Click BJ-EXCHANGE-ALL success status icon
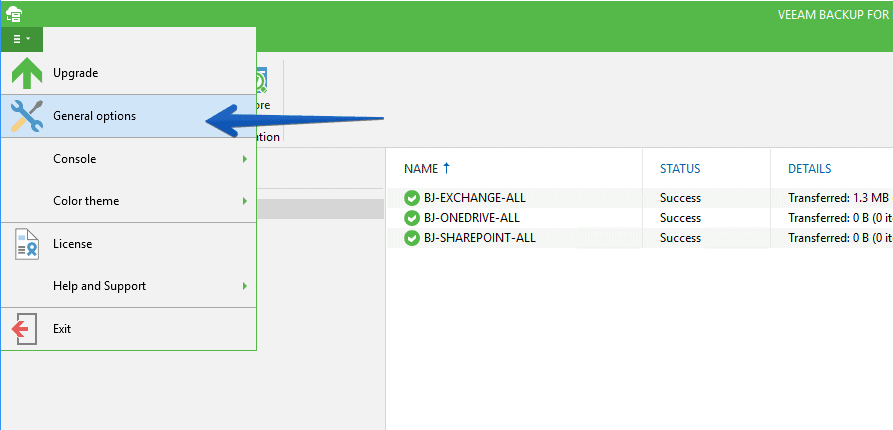Image resolution: width=893 pixels, height=430 pixels. 412,198
